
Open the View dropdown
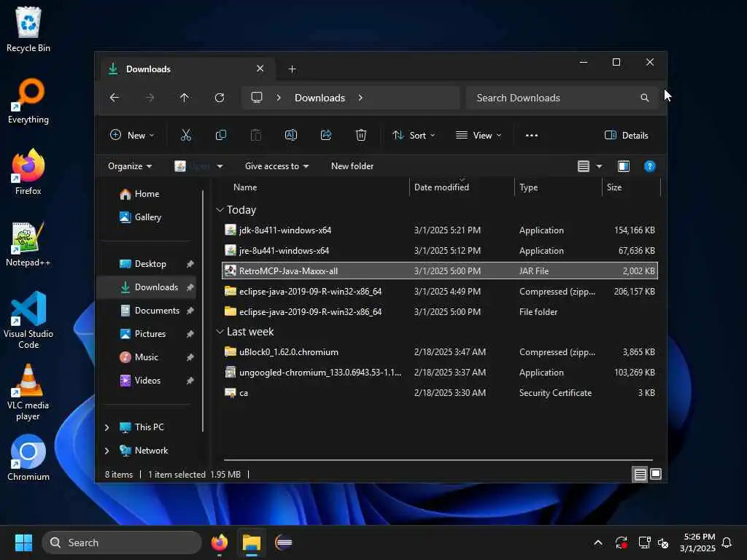[479, 135]
